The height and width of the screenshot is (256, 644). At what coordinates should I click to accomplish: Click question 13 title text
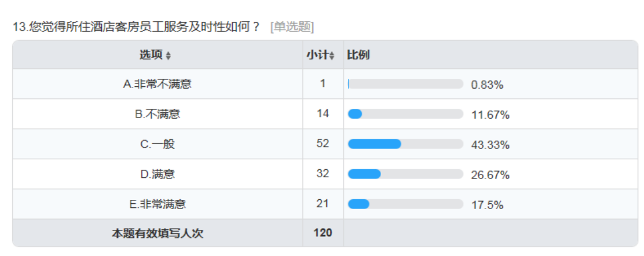(137, 27)
